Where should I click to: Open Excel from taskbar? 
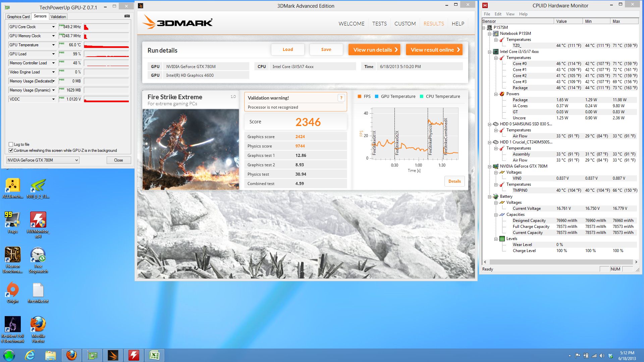(154, 355)
